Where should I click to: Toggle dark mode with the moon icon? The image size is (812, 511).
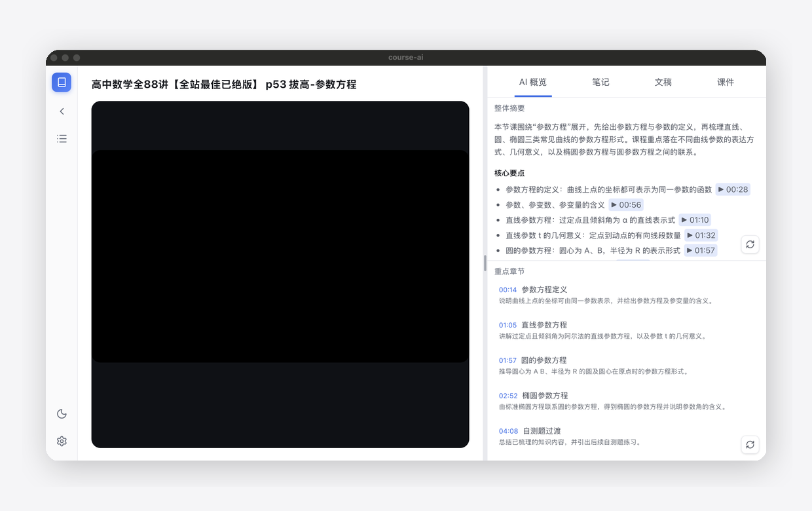point(62,413)
